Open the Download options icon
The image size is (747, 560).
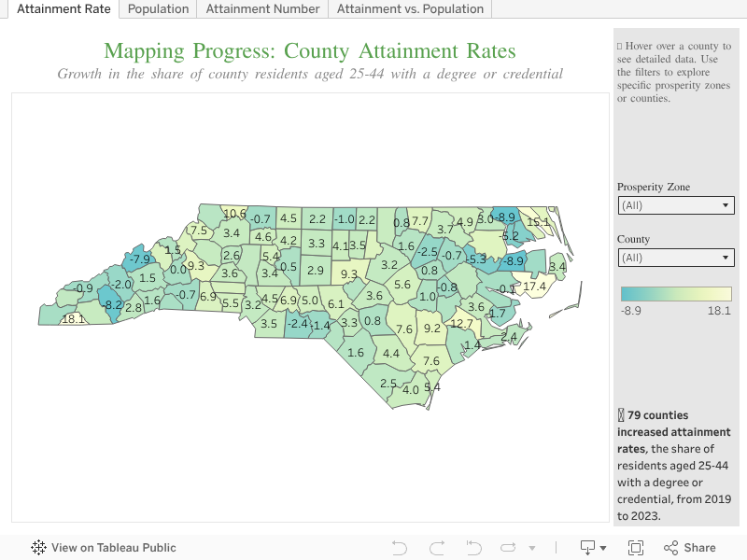[x=588, y=548]
